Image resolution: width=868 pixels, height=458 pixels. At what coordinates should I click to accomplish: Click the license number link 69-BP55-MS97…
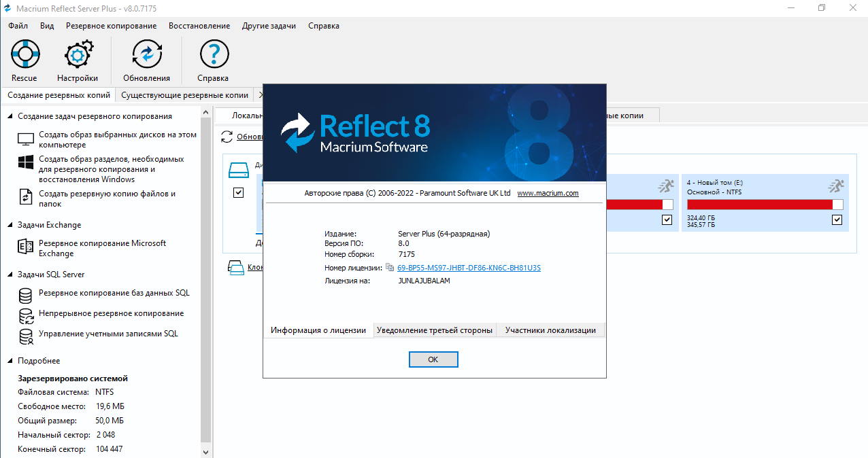pyautogui.click(x=469, y=268)
